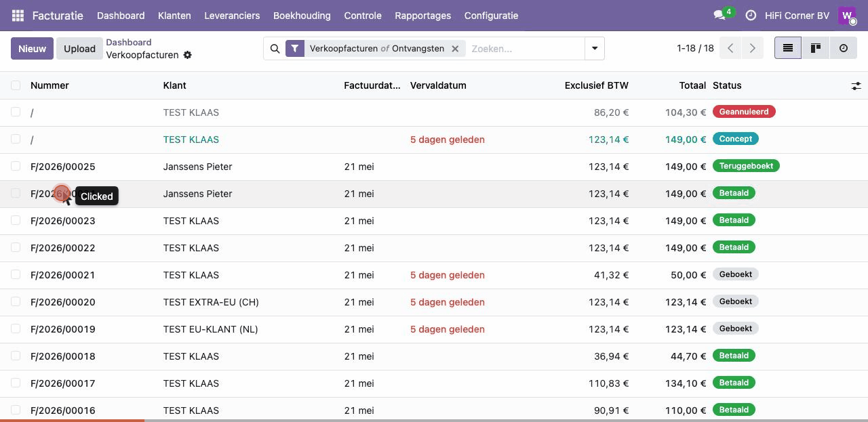Click the Geboekt badge of F/2026/00020
The width and height of the screenshot is (868, 422).
coord(736,301)
